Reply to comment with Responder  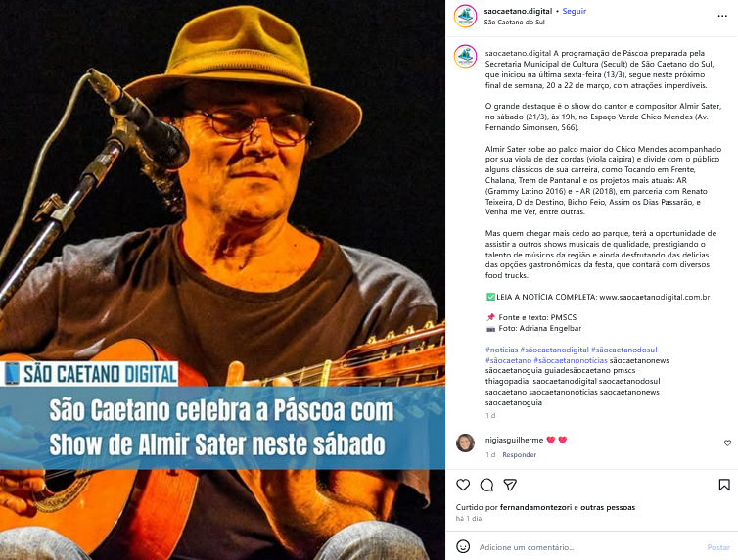pyautogui.click(x=519, y=454)
